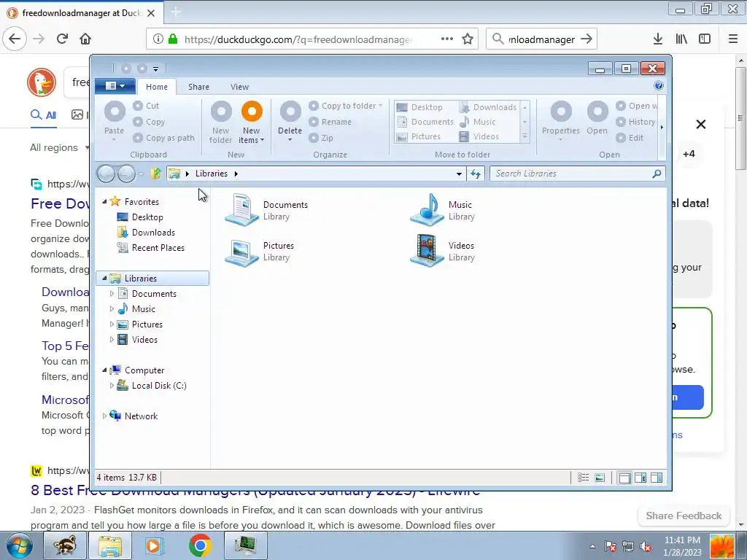Open the New items menu
The width and height of the screenshot is (747, 560).
click(252, 122)
